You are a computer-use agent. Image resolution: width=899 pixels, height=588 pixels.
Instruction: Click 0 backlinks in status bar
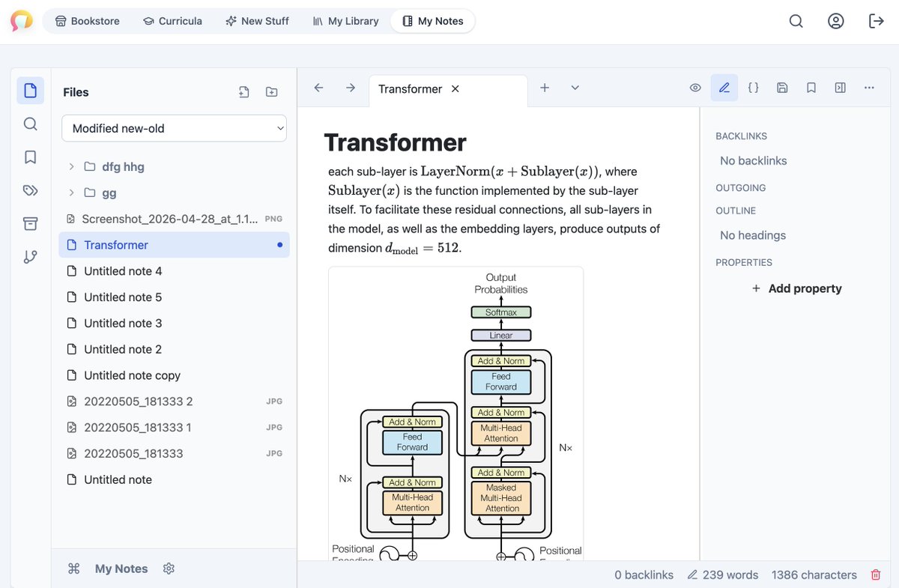point(644,575)
